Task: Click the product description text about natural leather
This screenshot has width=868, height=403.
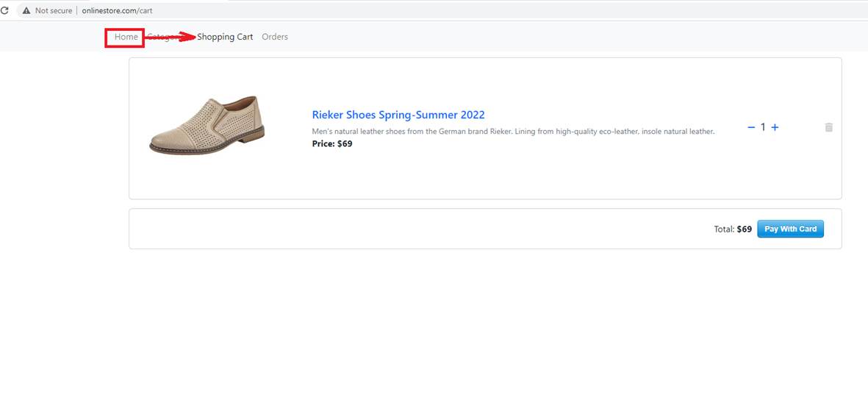Action: (513, 132)
